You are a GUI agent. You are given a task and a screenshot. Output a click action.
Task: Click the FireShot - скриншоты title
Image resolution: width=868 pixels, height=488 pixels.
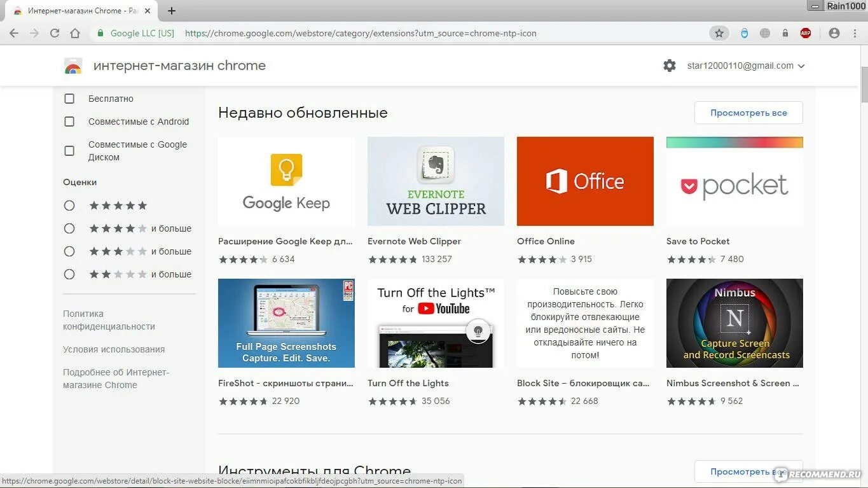point(286,383)
